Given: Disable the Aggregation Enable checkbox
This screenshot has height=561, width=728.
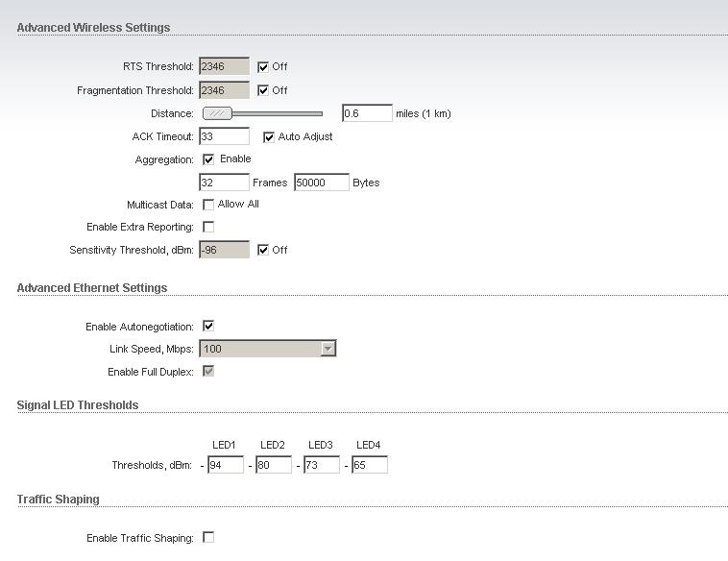Looking at the screenshot, I should 208,159.
